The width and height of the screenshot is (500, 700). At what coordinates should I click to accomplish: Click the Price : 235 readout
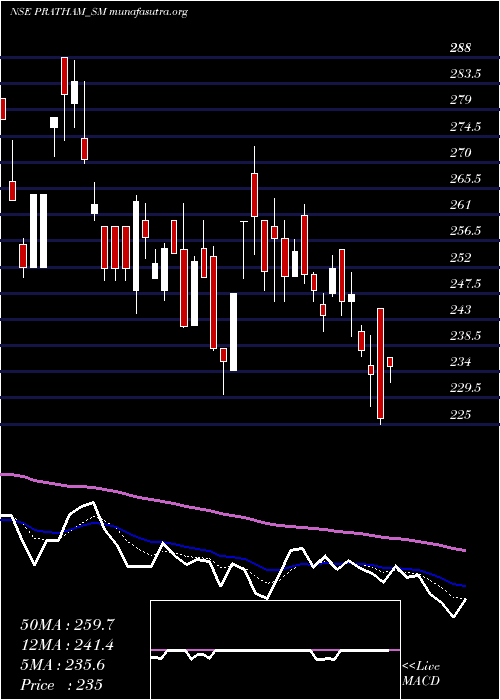[62, 685]
